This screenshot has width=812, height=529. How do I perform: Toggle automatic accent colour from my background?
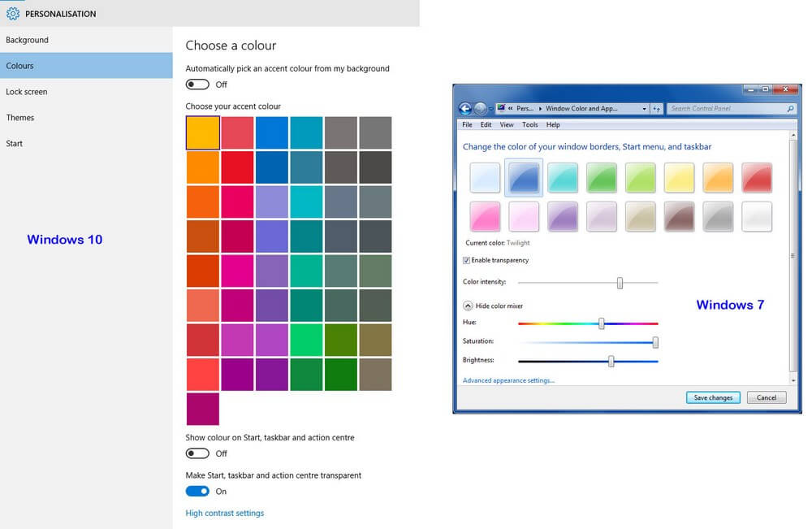click(x=197, y=85)
